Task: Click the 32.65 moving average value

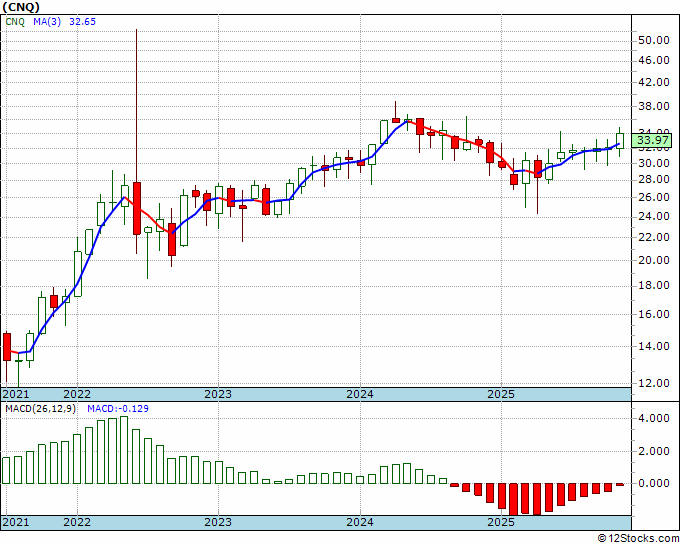Action: point(82,22)
